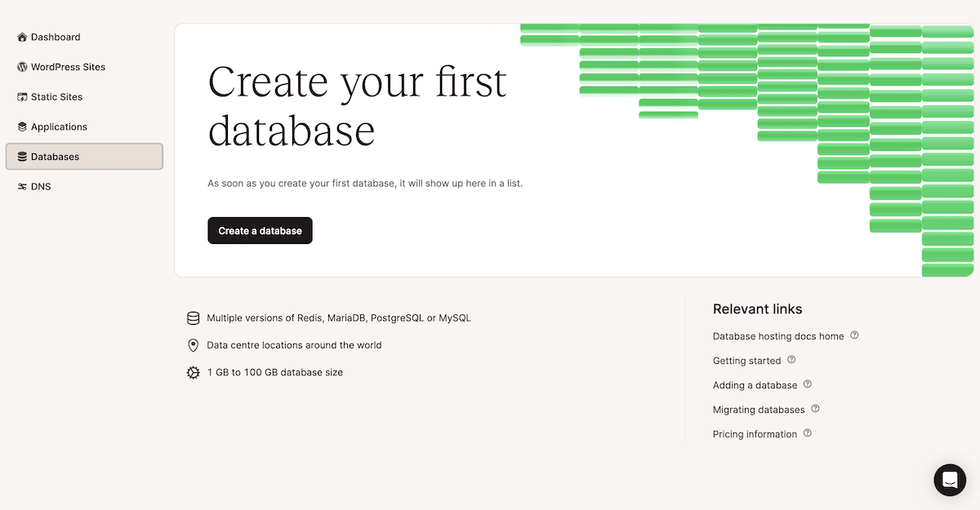Select the Dashboard home icon

(21, 37)
